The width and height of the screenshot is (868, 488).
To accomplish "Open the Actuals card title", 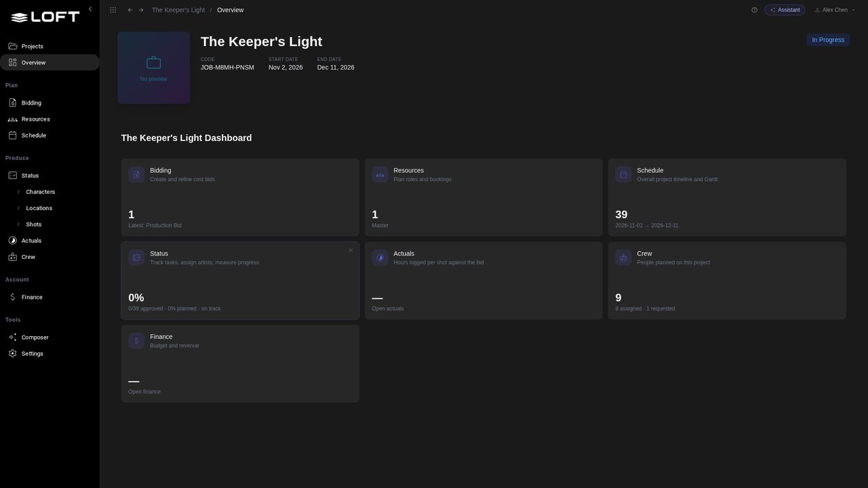I will [404, 253].
